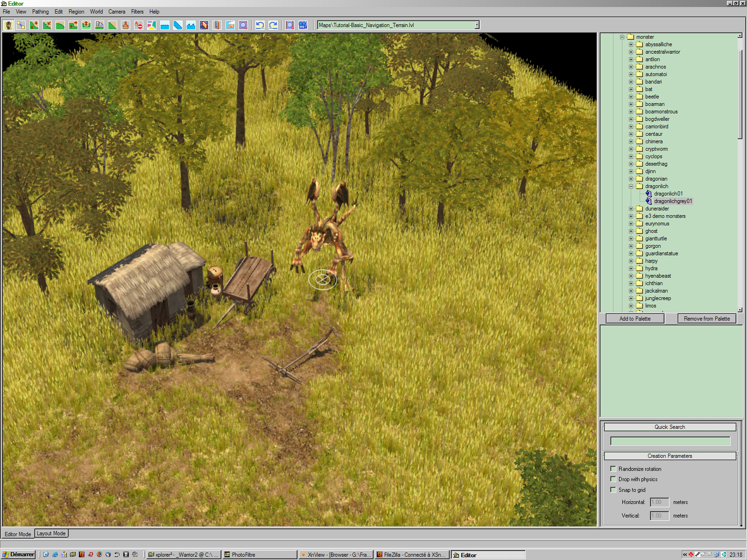Open the File menu

(x=7, y=12)
